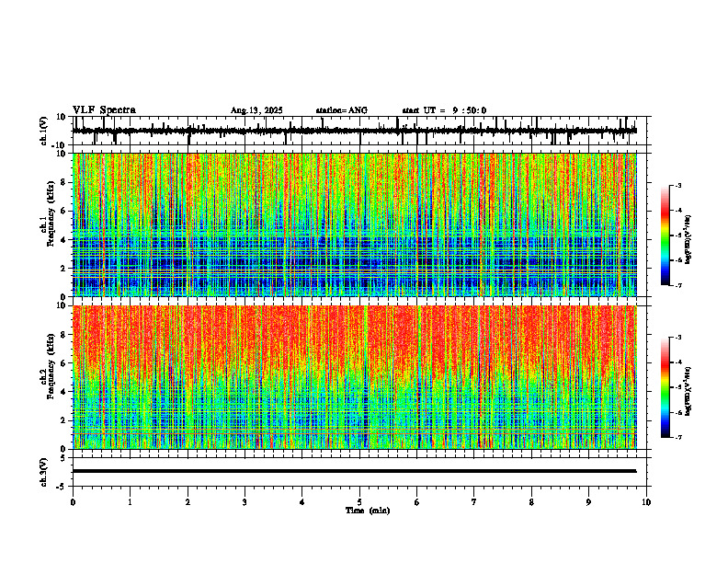Screen dimensions: 728x563
Task: Click inside the ch.1 frequency spectrogram
Action: pos(354,224)
